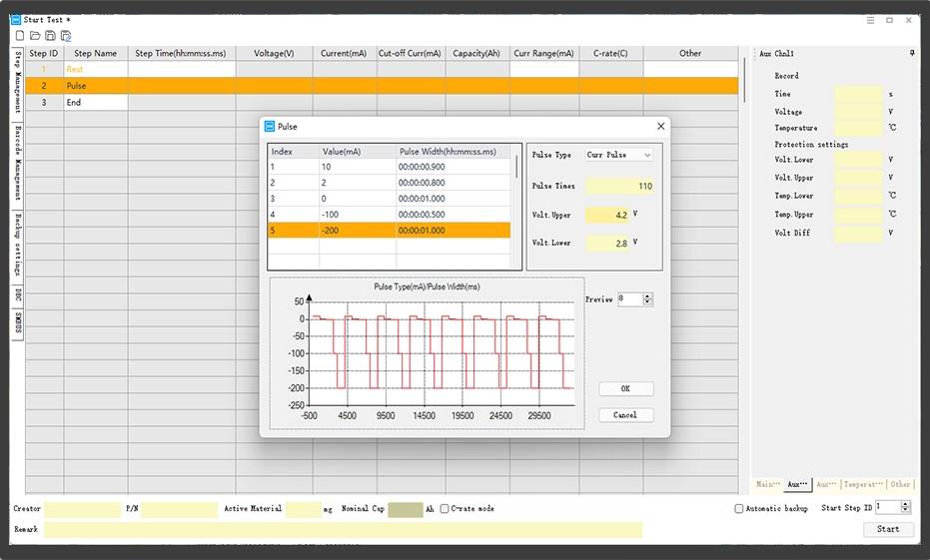Click the Pulse dialog title icon

270,126
